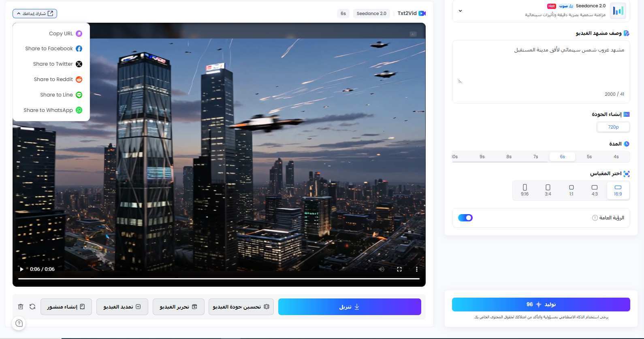
Task: Toggle the public visibility switch
Action: click(x=465, y=218)
